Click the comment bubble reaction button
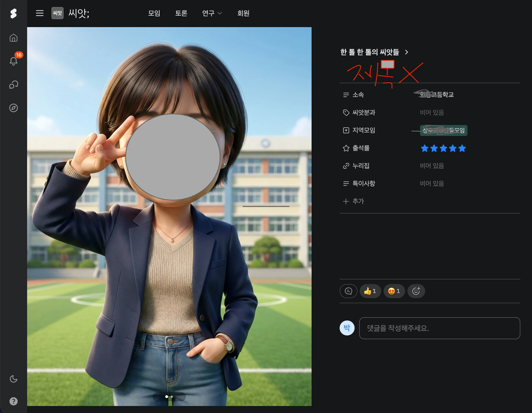The width and height of the screenshot is (532, 413). [x=348, y=291]
